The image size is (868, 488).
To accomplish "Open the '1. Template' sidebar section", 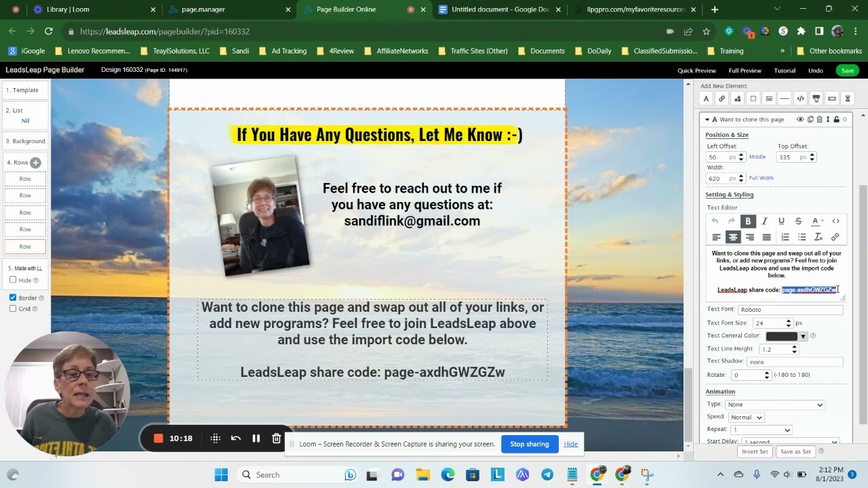I will [x=26, y=90].
